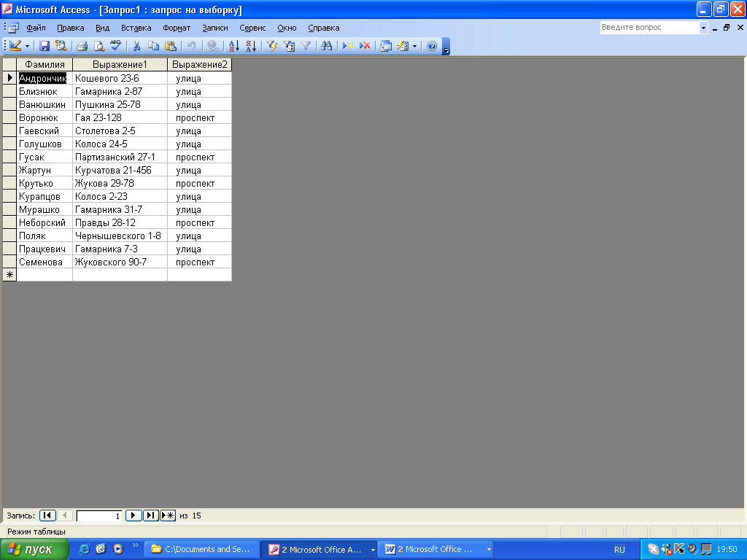This screenshot has height=560, width=747.
Task: Click the File Search toolbar icon
Action: coord(61,46)
